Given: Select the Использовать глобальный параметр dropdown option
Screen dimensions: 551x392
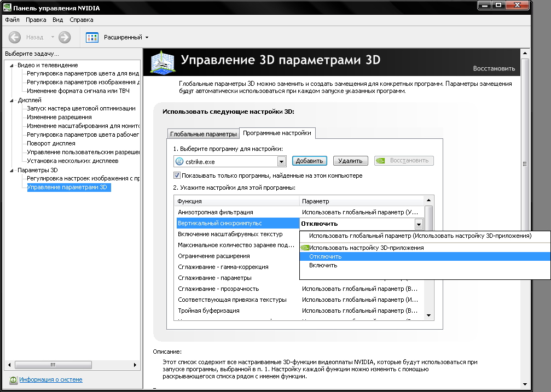Looking at the screenshot, I should [425, 236].
